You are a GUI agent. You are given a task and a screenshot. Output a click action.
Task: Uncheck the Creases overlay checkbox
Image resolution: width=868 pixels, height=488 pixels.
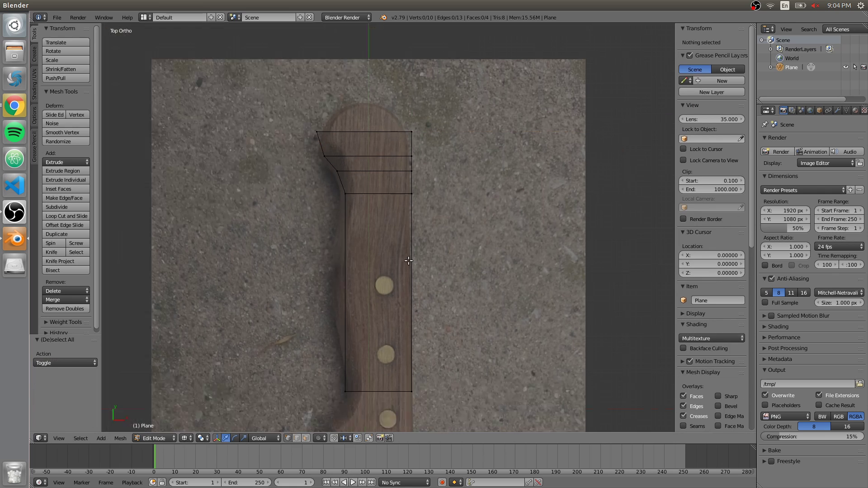click(x=684, y=416)
